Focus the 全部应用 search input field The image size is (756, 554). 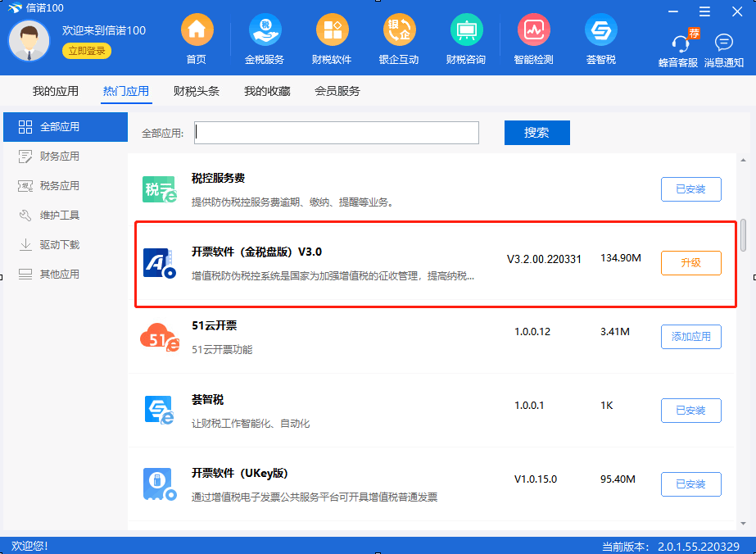click(x=337, y=133)
